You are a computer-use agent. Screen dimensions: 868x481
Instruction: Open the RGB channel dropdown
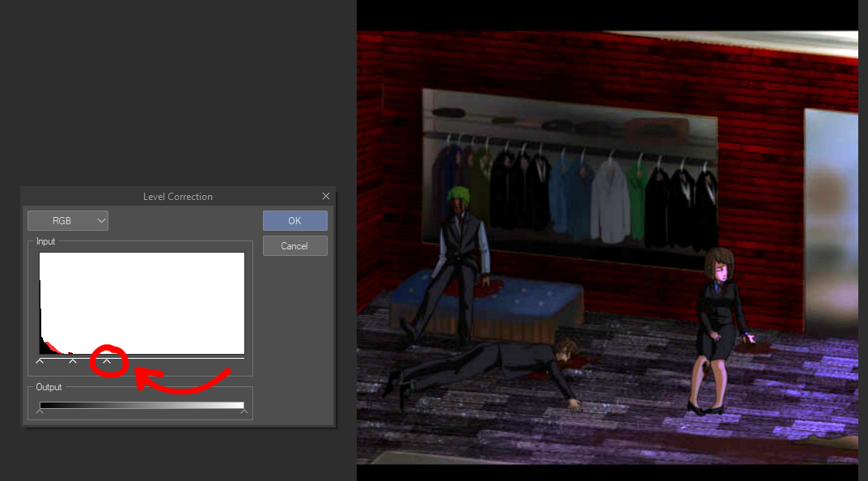tap(68, 220)
